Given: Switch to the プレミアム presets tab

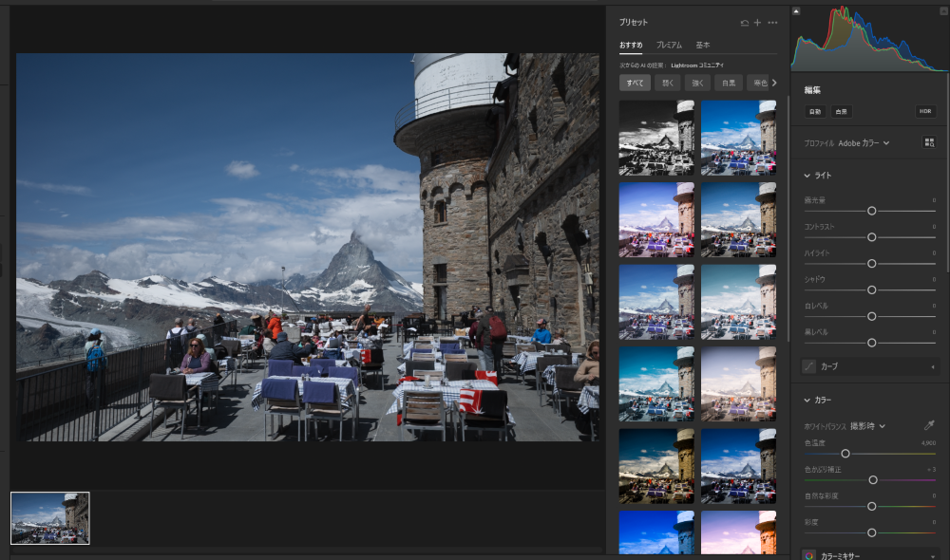Looking at the screenshot, I should (669, 45).
